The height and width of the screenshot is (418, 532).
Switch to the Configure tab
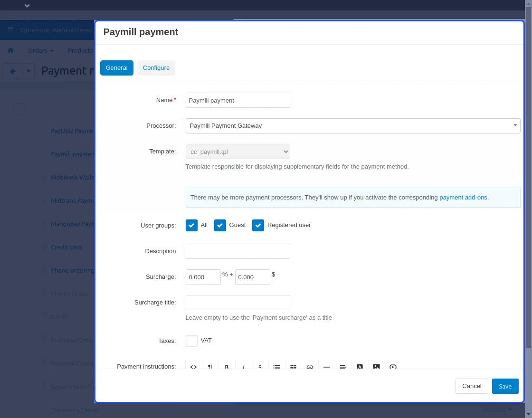point(156,68)
